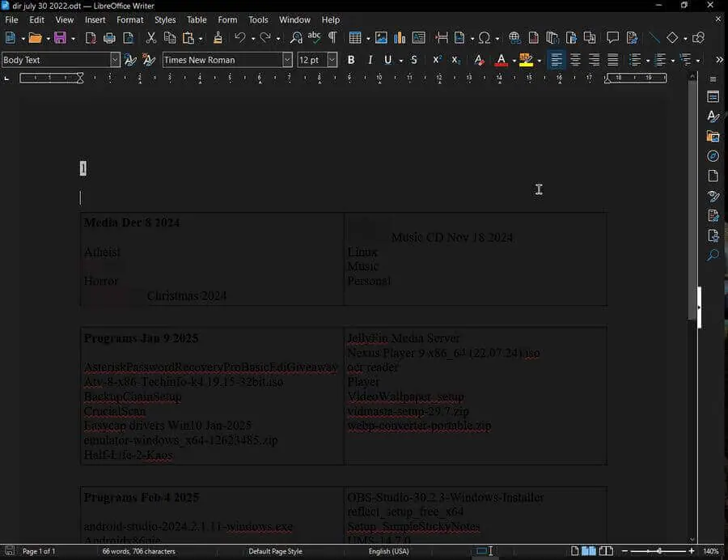Insert a comment

(x=612, y=38)
